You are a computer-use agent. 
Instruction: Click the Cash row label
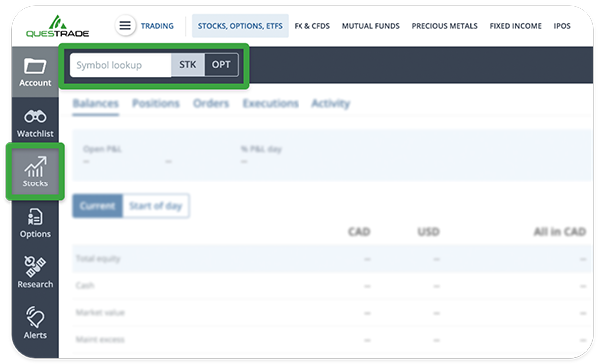point(85,285)
